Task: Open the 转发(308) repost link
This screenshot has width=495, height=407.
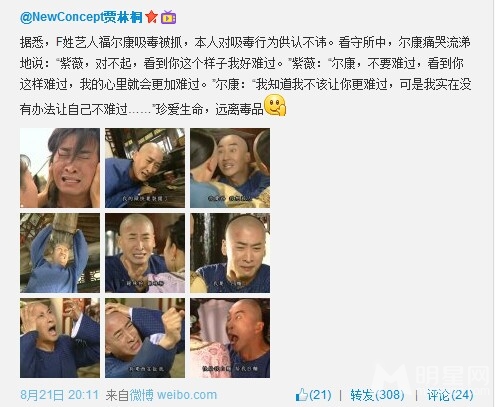Action: pos(377,395)
